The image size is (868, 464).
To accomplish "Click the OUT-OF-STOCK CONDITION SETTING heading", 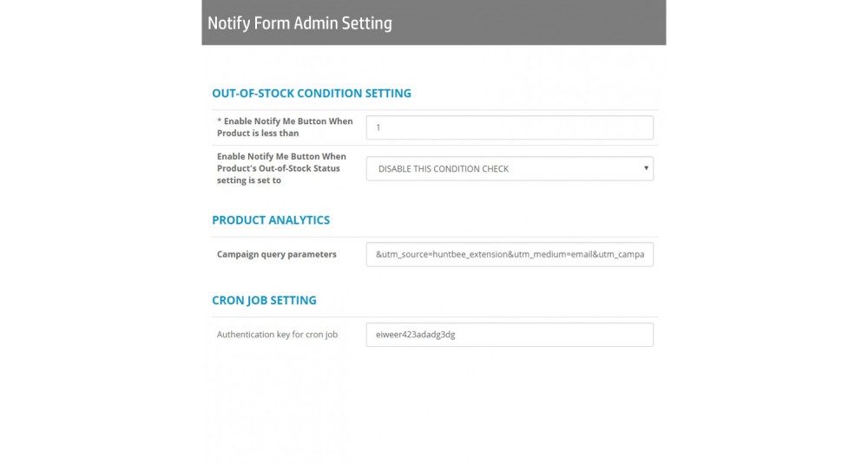I will [x=312, y=93].
